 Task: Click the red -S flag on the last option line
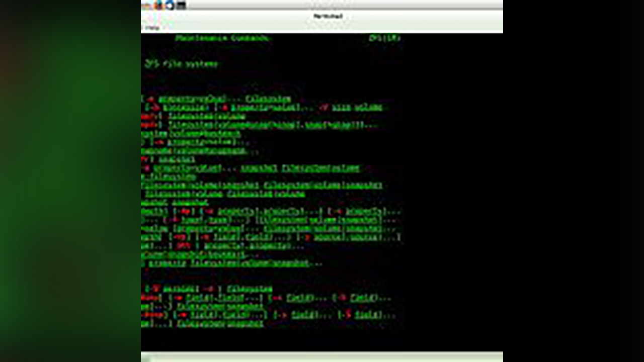346,315
